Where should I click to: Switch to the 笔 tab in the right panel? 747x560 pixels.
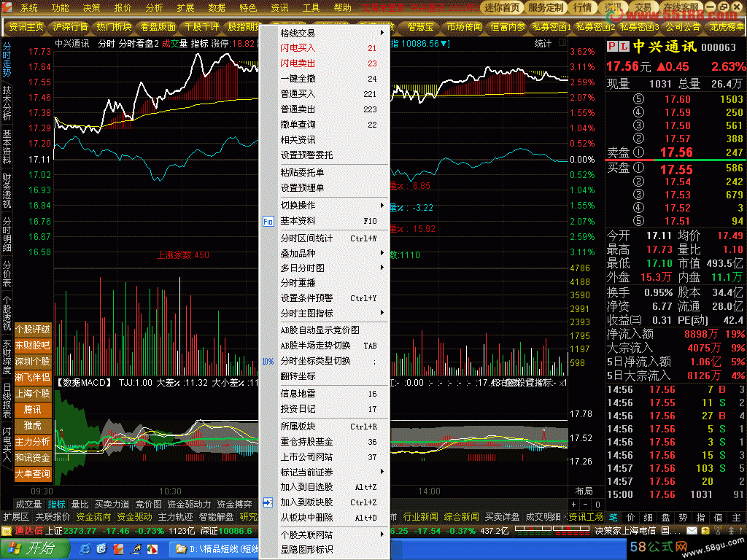click(613, 517)
